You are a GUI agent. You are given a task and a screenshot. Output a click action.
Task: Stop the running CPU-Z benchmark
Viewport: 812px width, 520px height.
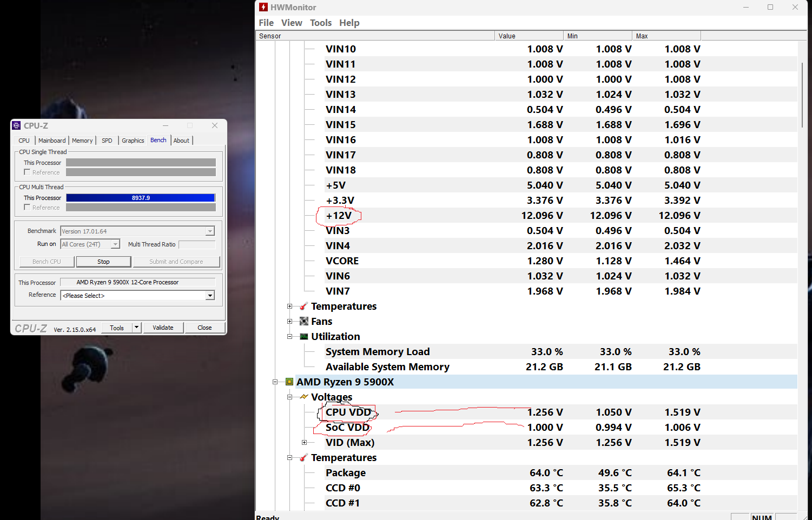pos(103,262)
